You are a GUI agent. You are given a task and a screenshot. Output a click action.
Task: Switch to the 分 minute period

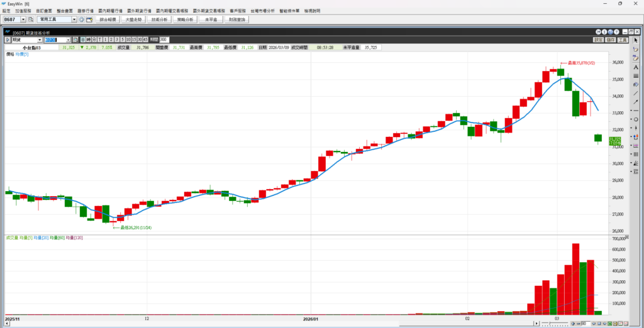tap(92, 40)
